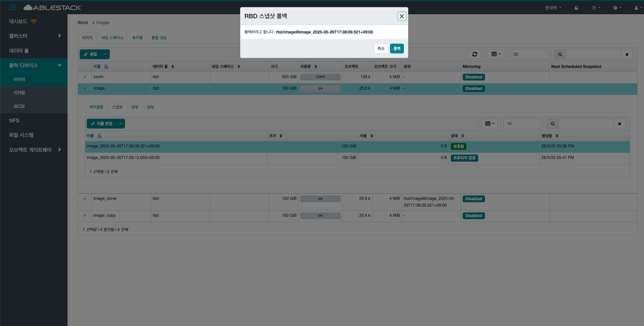Click the 이름 변경 rename button

[x=102, y=124]
